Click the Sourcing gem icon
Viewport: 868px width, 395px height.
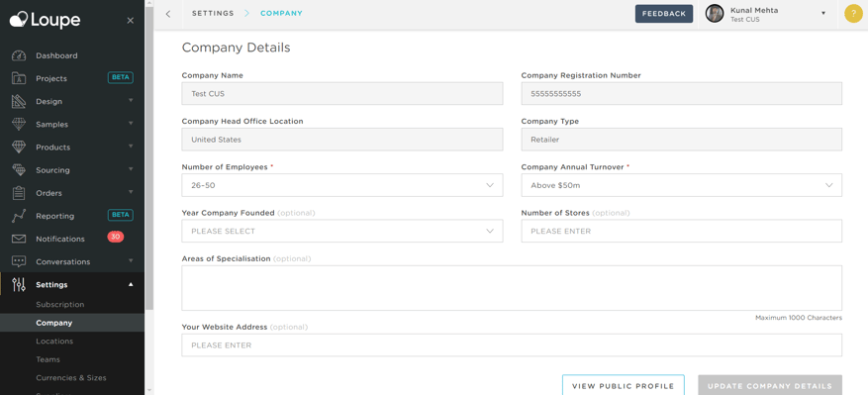pos(19,170)
